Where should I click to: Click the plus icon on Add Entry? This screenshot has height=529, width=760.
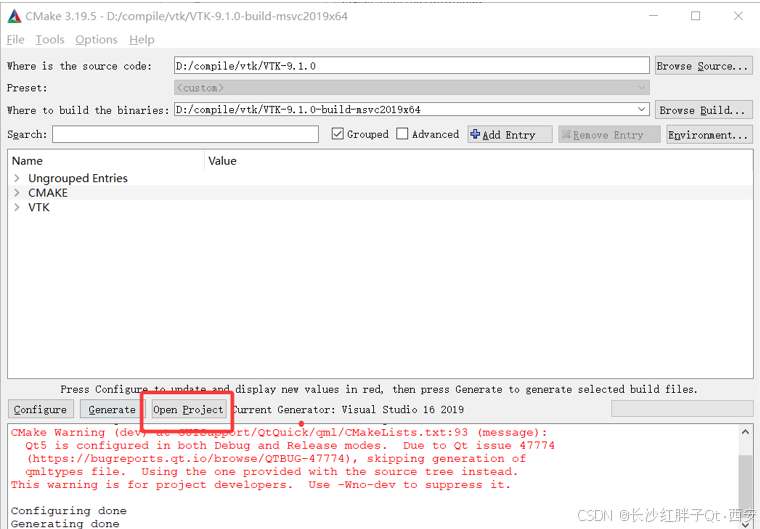click(475, 134)
